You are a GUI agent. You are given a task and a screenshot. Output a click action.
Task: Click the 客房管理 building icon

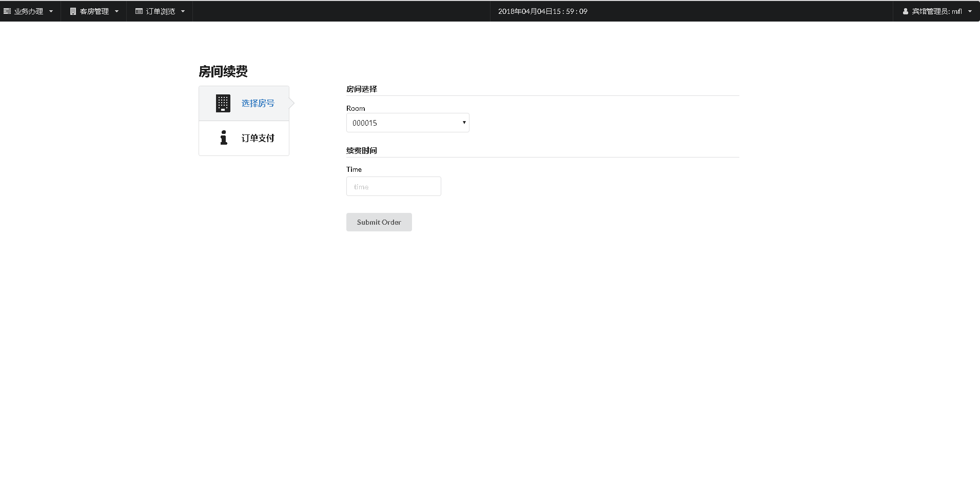click(x=73, y=11)
